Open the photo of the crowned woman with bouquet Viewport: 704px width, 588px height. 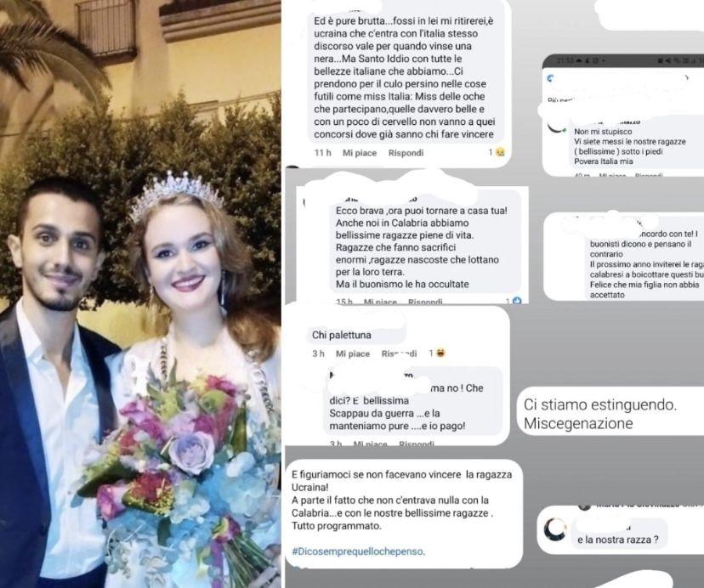click(140, 294)
